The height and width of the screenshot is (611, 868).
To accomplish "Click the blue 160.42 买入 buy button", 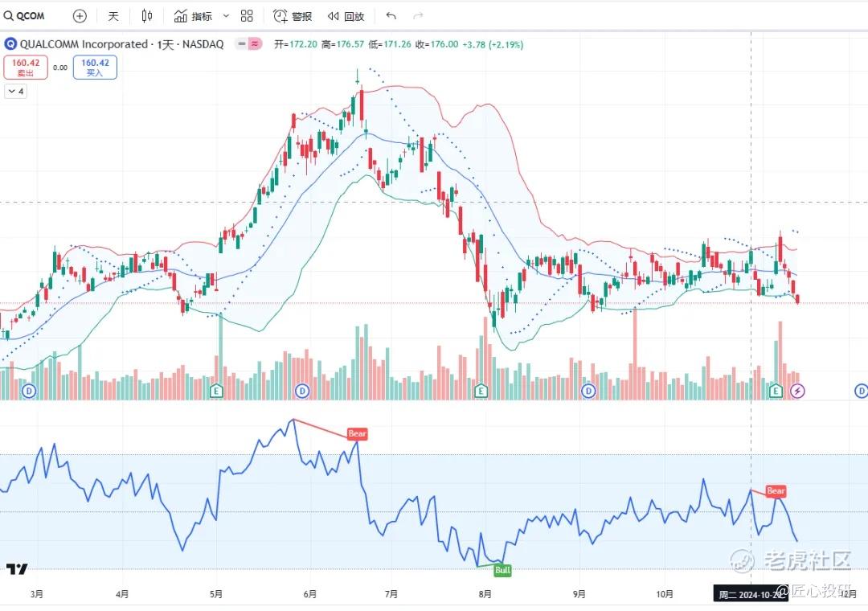I will coord(95,67).
